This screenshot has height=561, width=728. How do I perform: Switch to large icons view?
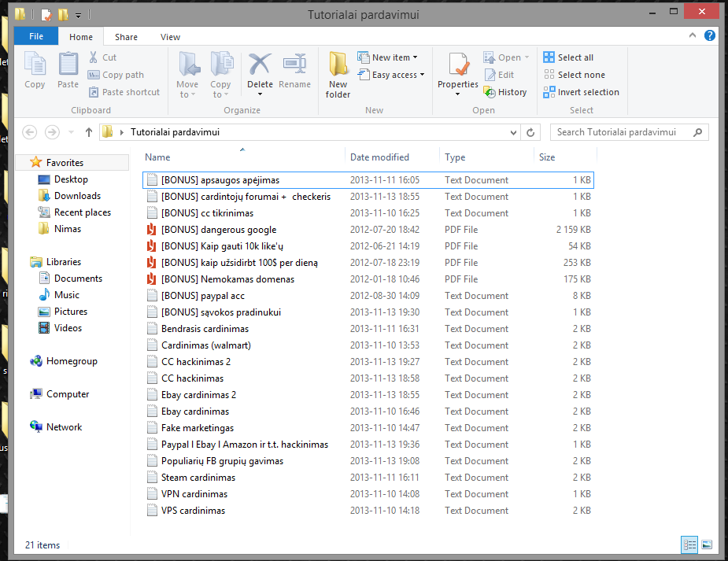pos(707,544)
